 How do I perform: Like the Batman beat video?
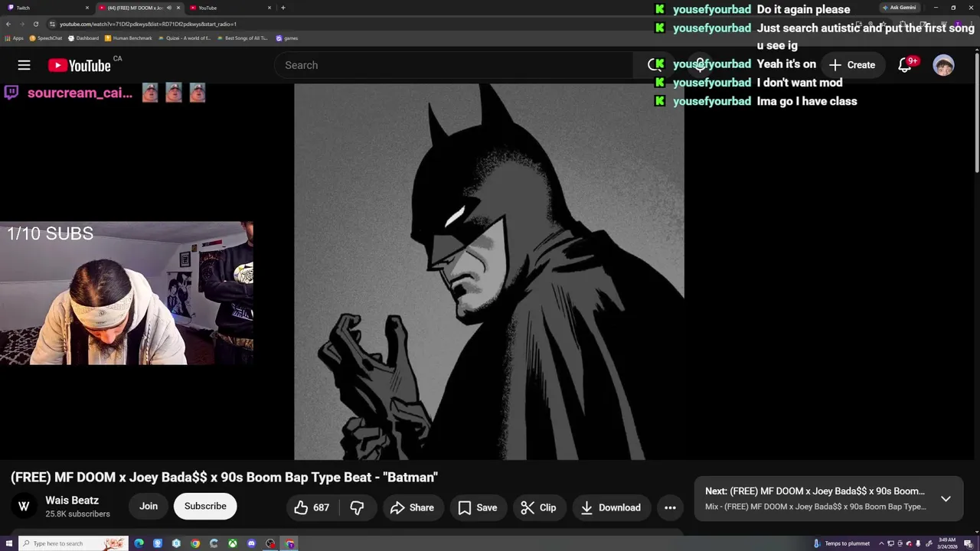[x=312, y=507]
